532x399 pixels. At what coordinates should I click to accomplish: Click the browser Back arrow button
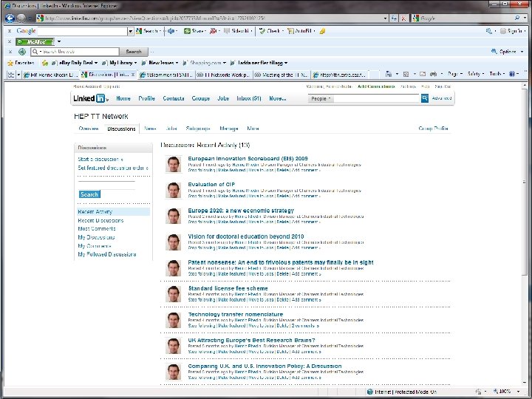coord(10,18)
